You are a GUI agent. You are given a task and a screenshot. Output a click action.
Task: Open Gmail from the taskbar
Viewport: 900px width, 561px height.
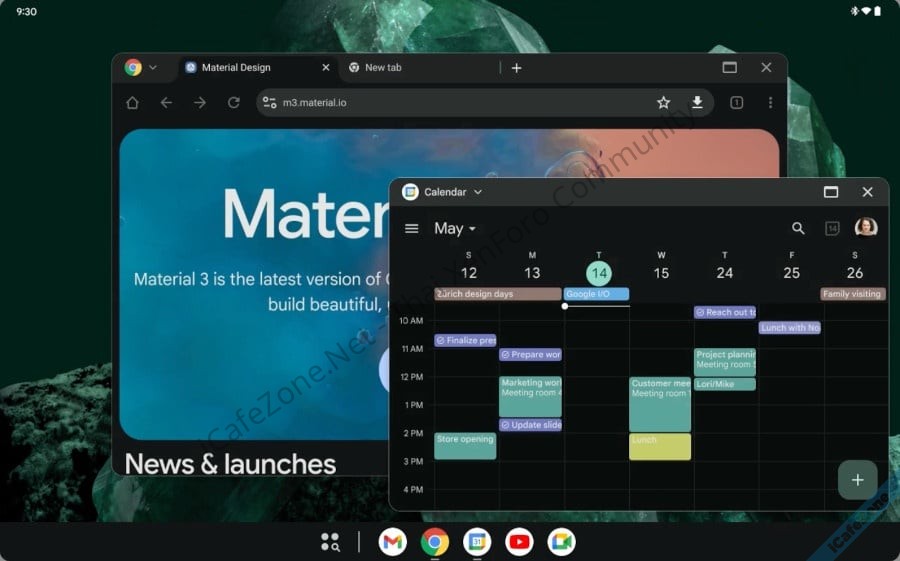pyautogui.click(x=393, y=542)
